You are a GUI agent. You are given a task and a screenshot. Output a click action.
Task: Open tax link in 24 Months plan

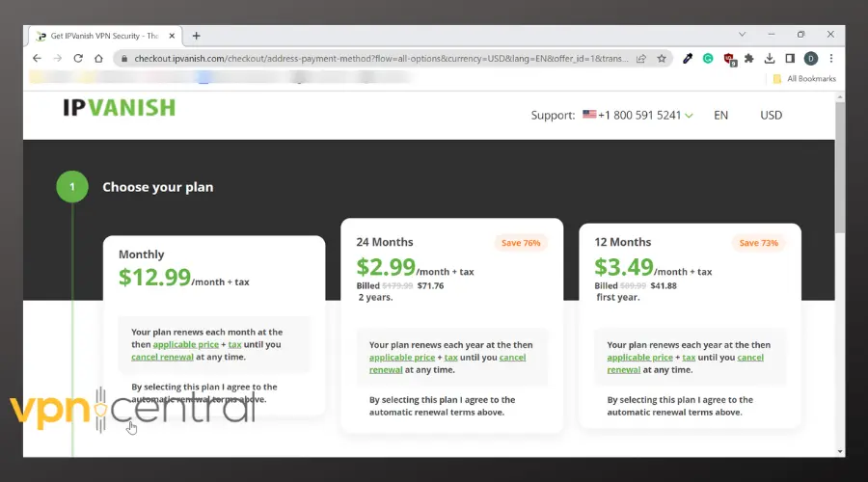[451, 358]
